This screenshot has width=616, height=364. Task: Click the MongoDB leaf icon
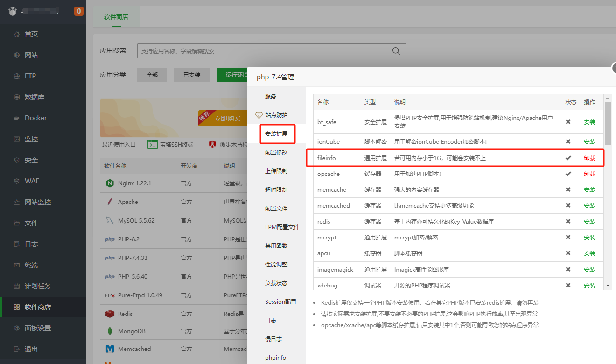point(110,331)
